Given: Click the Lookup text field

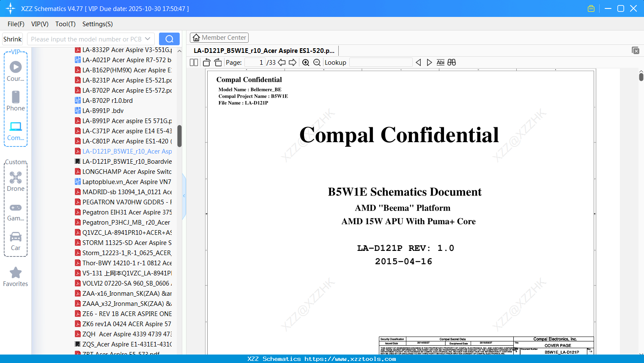Looking at the screenshot, I should (381, 63).
